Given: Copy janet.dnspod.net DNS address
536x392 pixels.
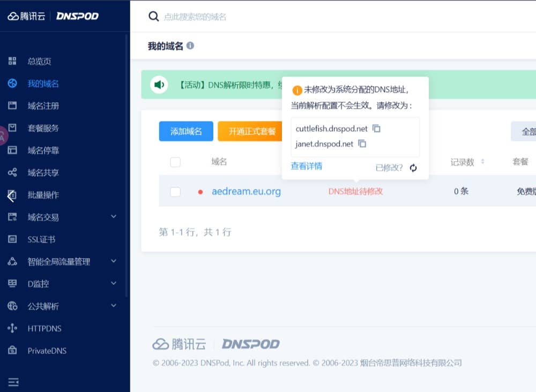Looking at the screenshot, I should (x=362, y=144).
